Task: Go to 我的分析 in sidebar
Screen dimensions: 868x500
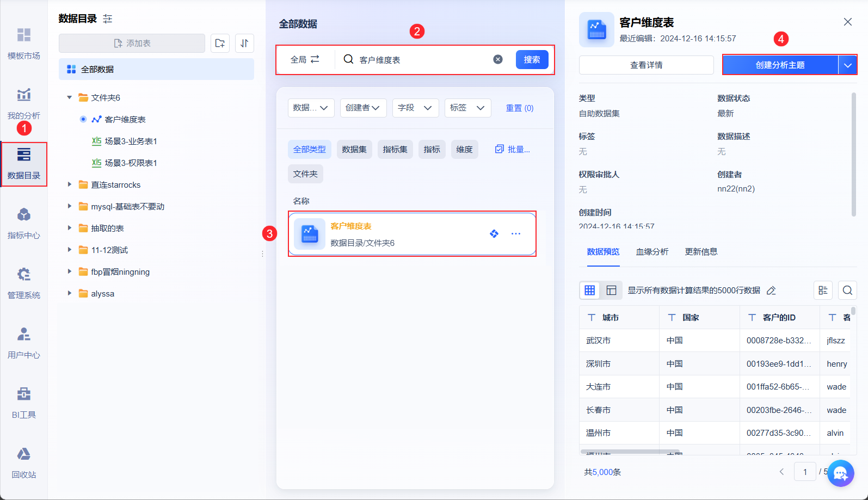Action: tap(24, 103)
